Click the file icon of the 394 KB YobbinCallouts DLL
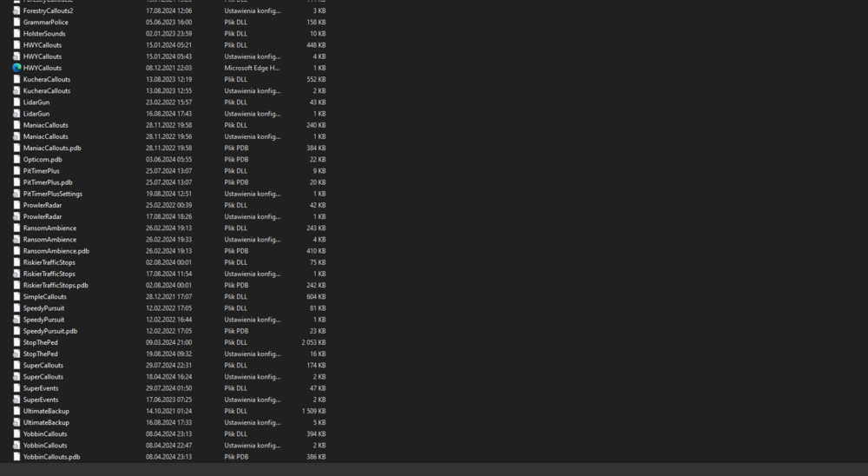 [x=16, y=434]
